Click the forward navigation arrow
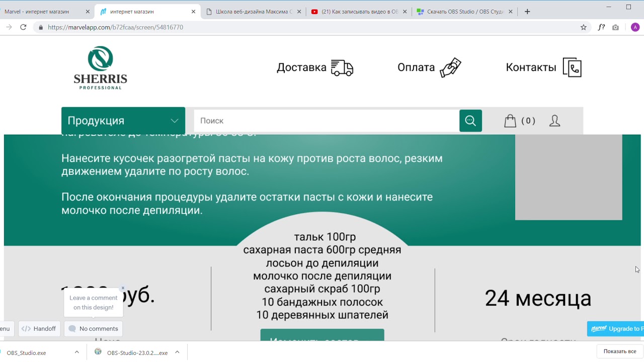The image size is (644, 362). click(9, 27)
